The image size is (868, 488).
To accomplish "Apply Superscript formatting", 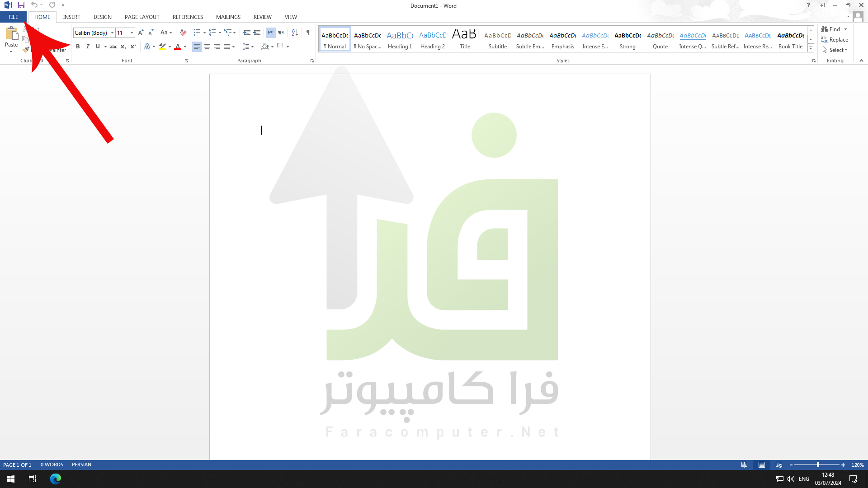I will pyautogui.click(x=133, y=47).
